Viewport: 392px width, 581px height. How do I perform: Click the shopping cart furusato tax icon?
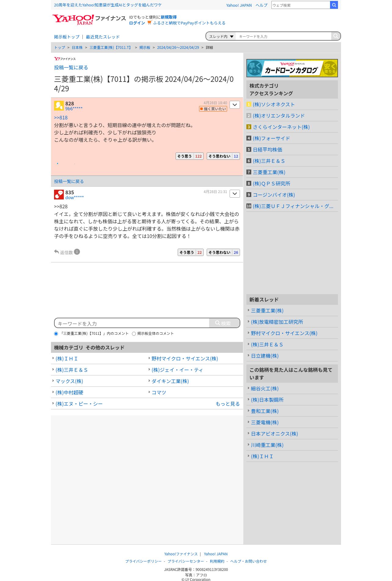[149, 23]
